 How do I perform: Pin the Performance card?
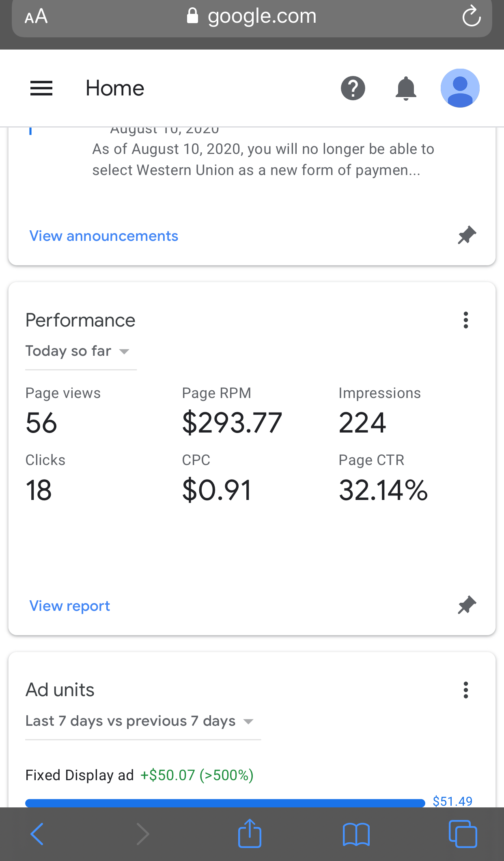pos(467,605)
